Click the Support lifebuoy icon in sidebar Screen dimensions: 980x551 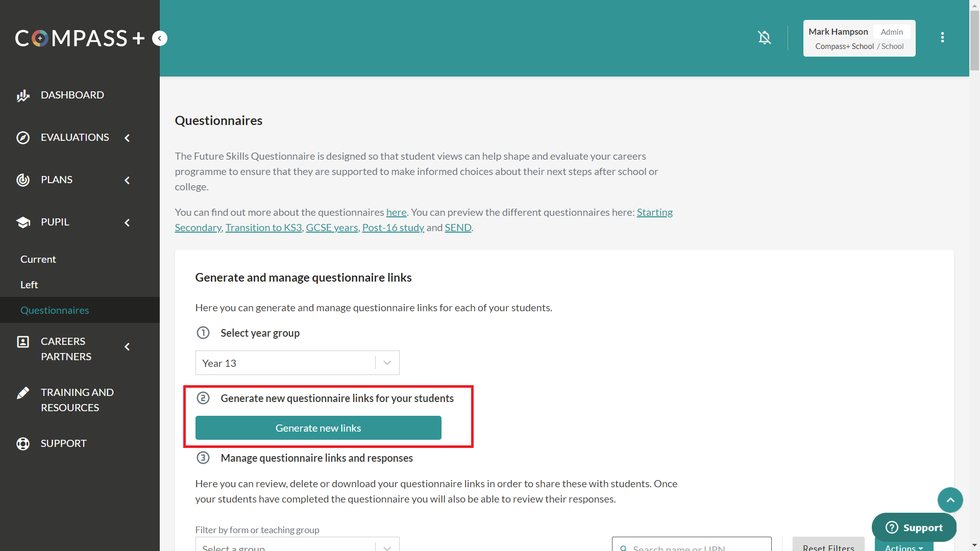(23, 444)
